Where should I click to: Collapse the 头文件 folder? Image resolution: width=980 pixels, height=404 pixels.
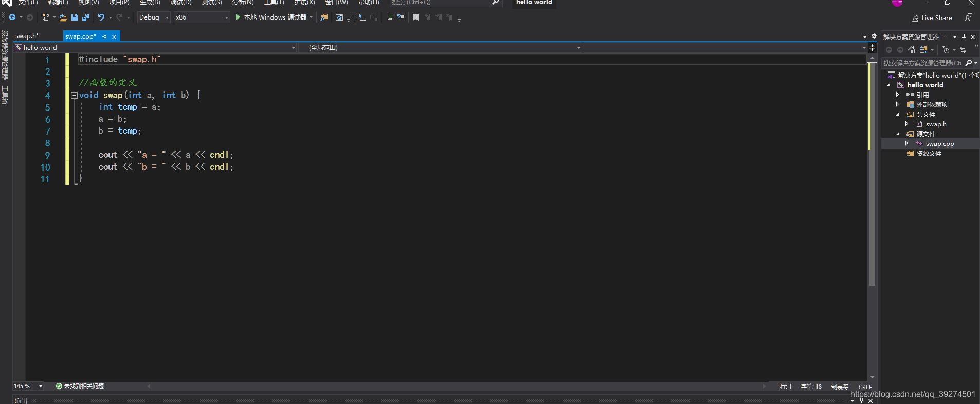point(898,114)
